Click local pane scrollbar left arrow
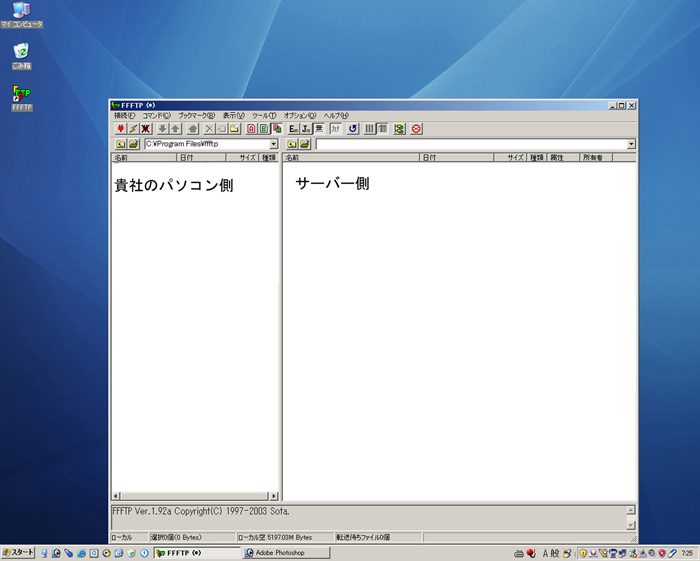Viewport: 700px width, 561px height. point(116,496)
